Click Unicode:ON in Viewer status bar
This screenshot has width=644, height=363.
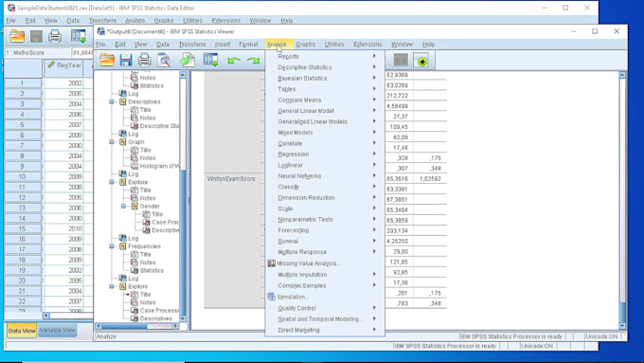tap(601, 336)
